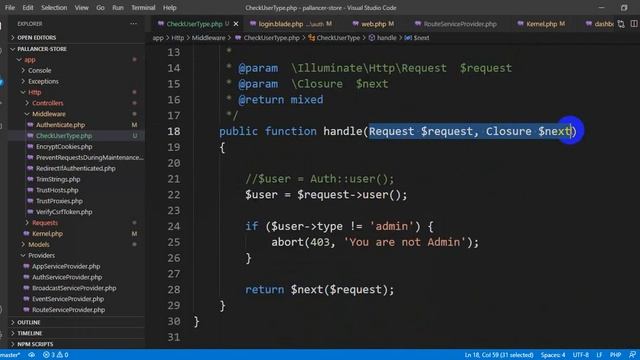Screen dimensions: 640x360
Task: Click the feedback icon in status bar
Action: click(x=632, y=355)
